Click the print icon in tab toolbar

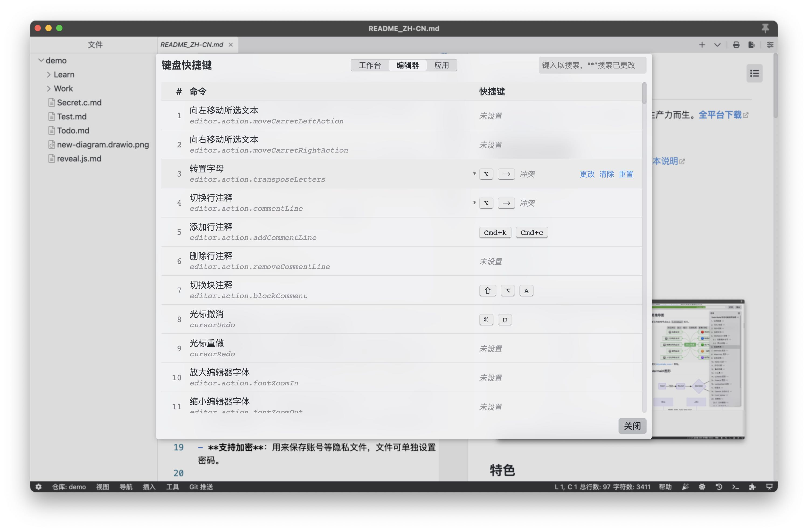pyautogui.click(x=736, y=45)
